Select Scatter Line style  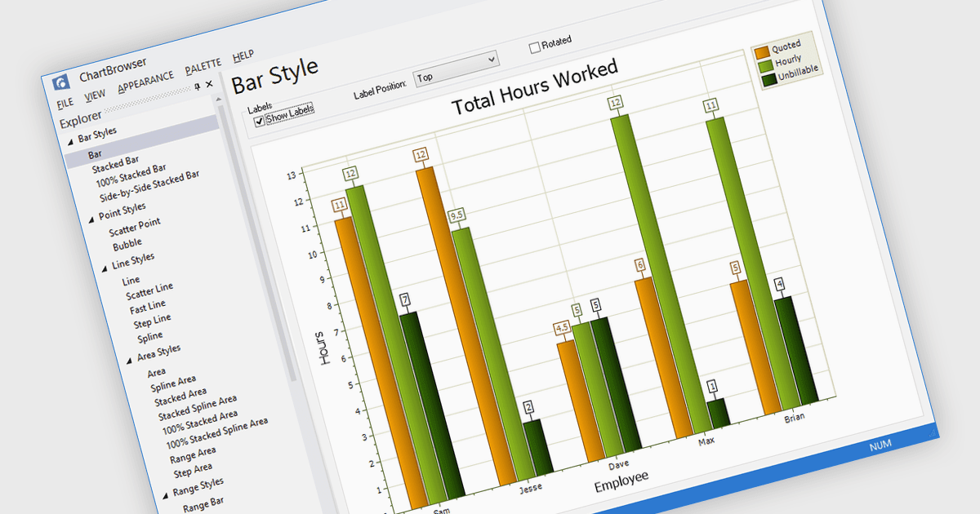(x=149, y=290)
